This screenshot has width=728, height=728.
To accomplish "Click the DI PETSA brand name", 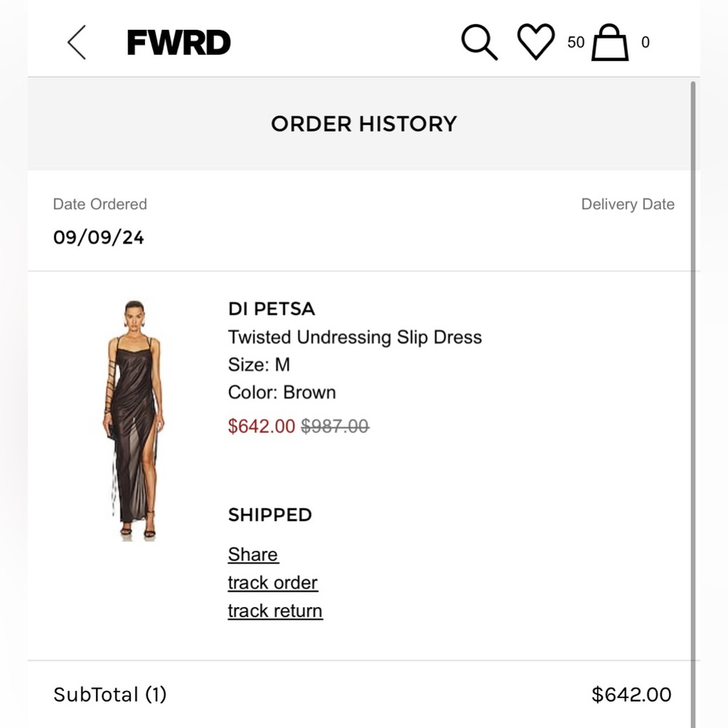I will point(272,309).
